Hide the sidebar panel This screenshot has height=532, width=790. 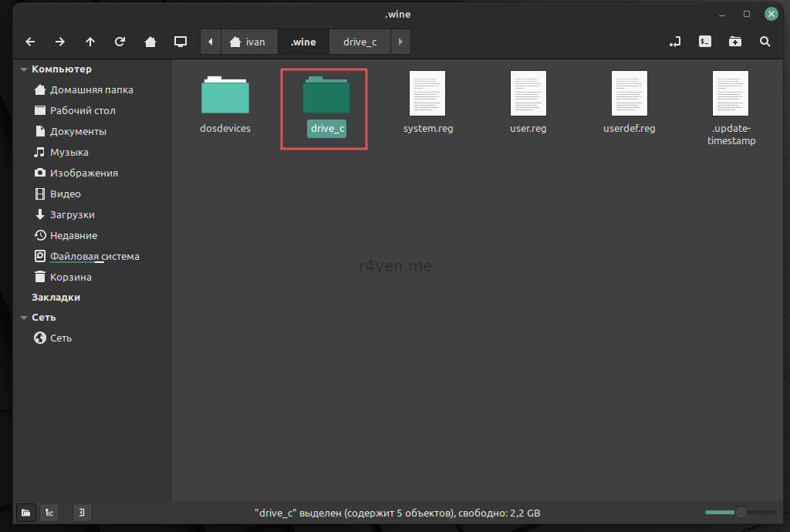[82, 513]
